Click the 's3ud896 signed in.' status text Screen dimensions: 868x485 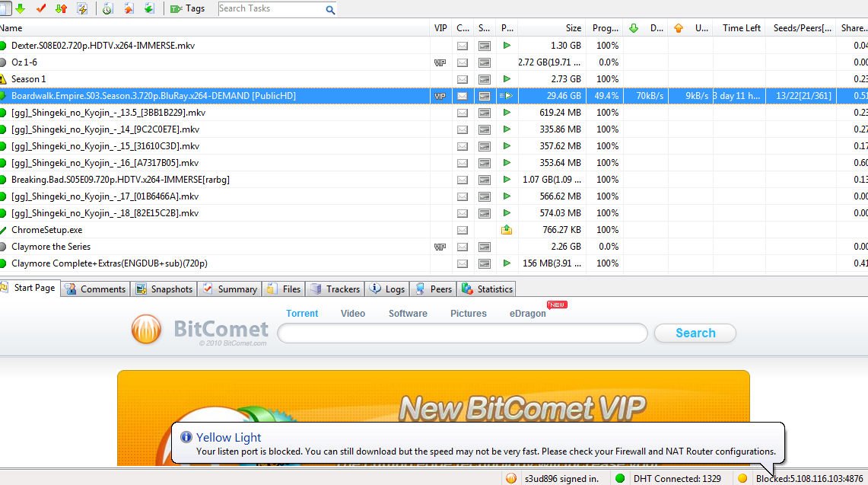(x=561, y=478)
